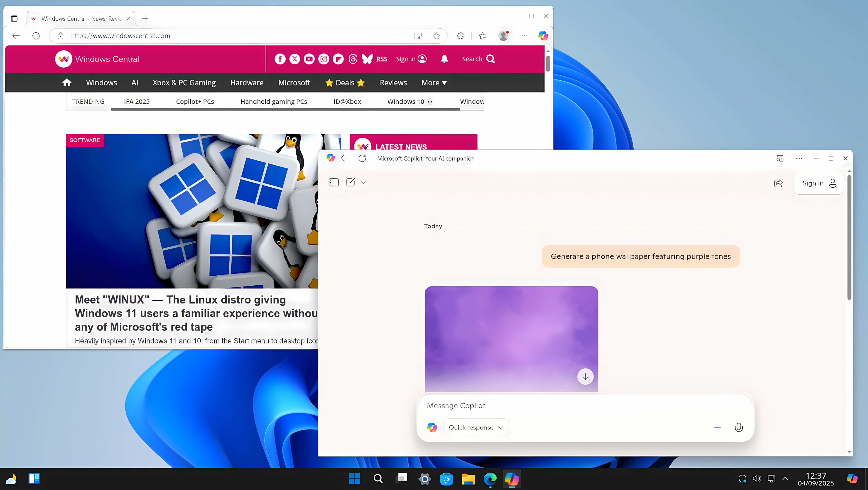
Task: Click the scroll-to-bottom arrow on the purple image
Action: (x=585, y=376)
